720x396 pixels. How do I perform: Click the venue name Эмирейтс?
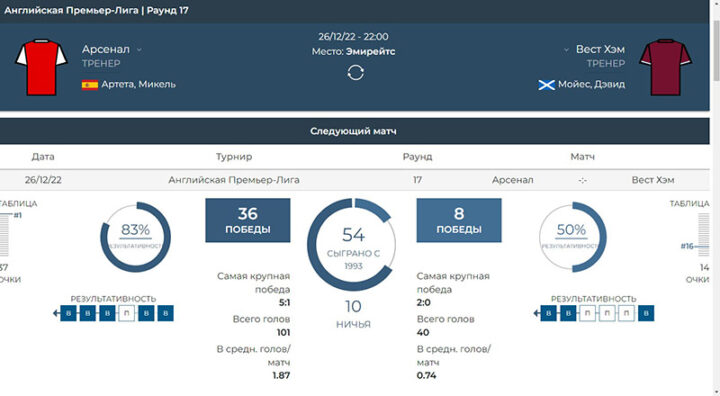click(371, 51)
